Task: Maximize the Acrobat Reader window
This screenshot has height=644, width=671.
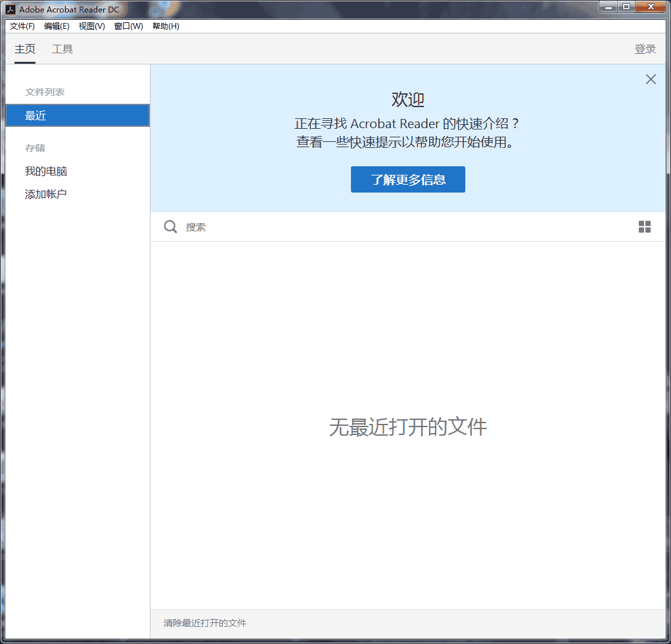Action: click(x=626, y=7)
